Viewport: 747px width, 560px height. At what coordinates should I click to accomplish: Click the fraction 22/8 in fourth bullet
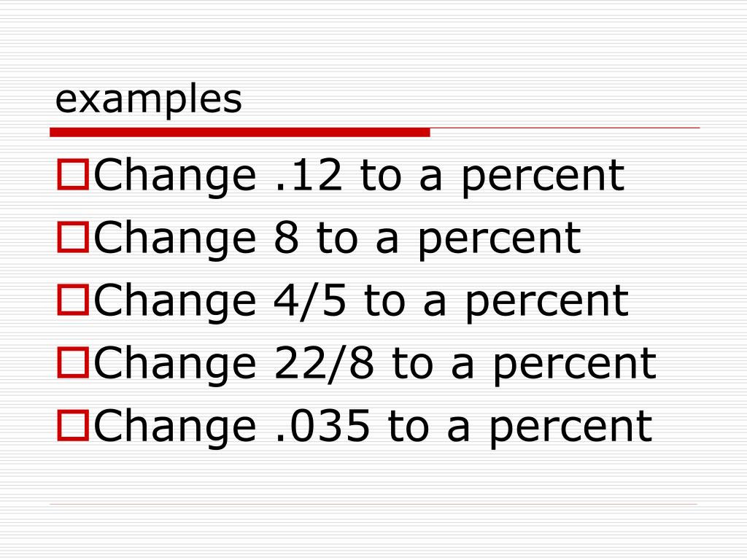tap(324, 362)
